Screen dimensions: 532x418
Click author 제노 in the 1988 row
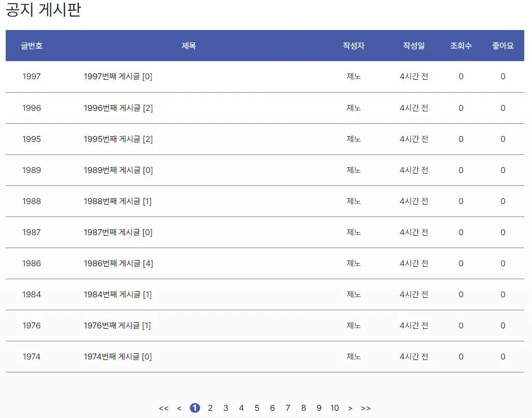354,201
